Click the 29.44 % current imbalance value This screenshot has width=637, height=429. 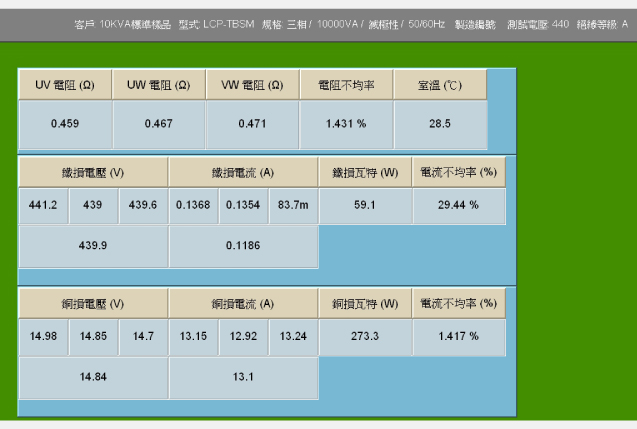[459, 205]
